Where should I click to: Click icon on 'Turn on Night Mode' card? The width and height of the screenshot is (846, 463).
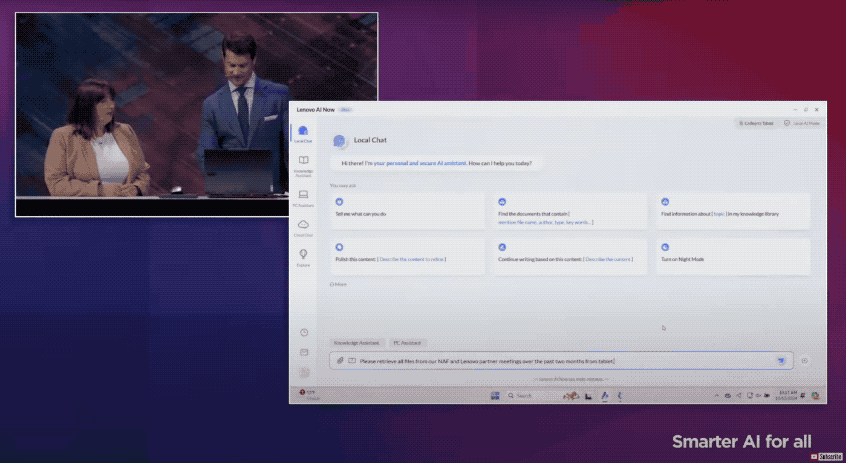(x=665, y=247)
